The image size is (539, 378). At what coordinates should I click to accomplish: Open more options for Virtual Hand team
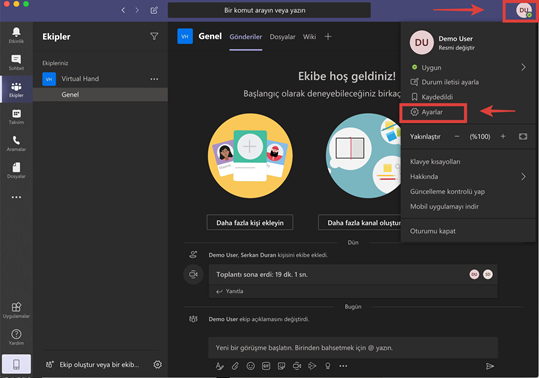(x=154, y=79)
